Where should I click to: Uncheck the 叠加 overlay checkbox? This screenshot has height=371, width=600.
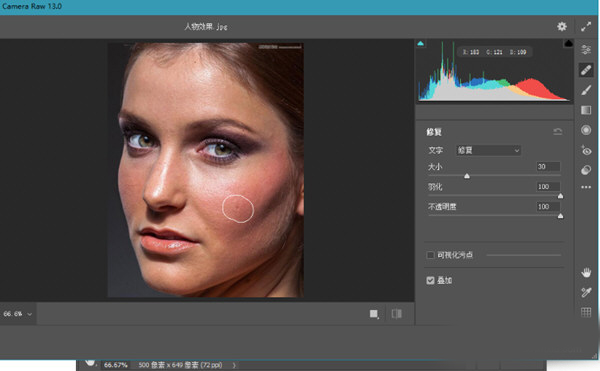tap(430, 280)
